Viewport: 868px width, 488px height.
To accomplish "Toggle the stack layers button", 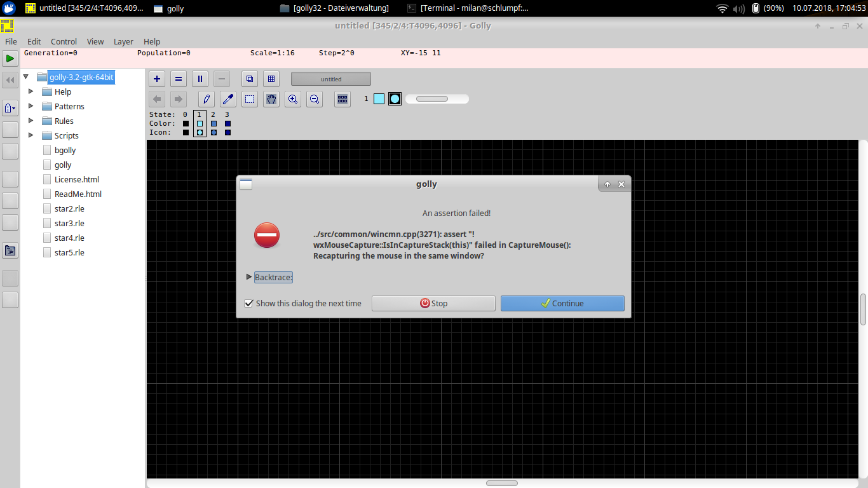I will [250, 79].
